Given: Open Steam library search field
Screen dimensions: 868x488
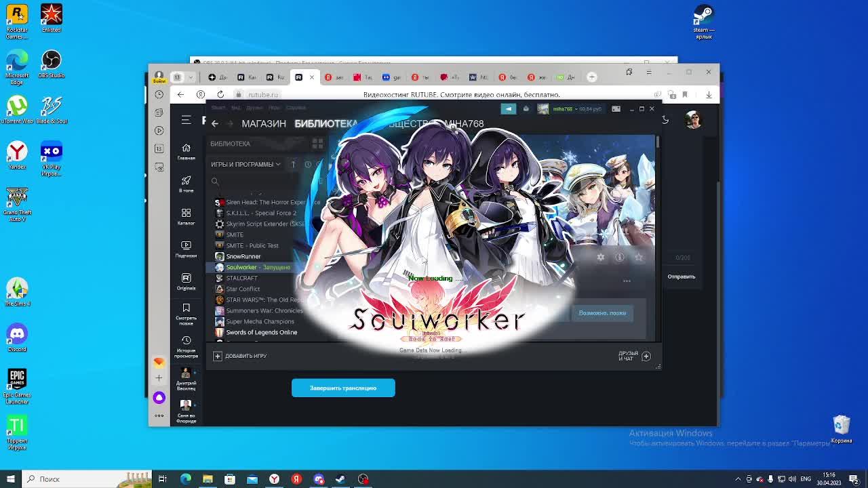Looking at the screenshot, I should [256, 181].
